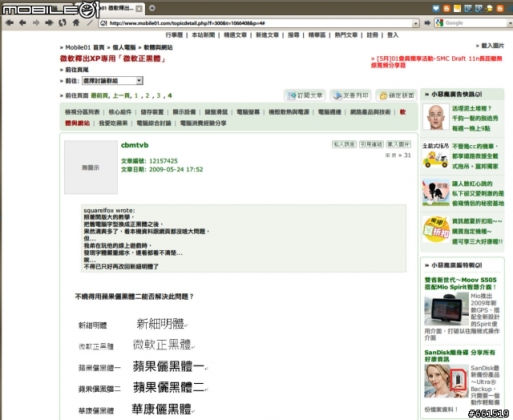Open 本站新聞 in the top navigation
Viewport: 513px width, 420px height.
pyautogui.click(x=203, y=35)
